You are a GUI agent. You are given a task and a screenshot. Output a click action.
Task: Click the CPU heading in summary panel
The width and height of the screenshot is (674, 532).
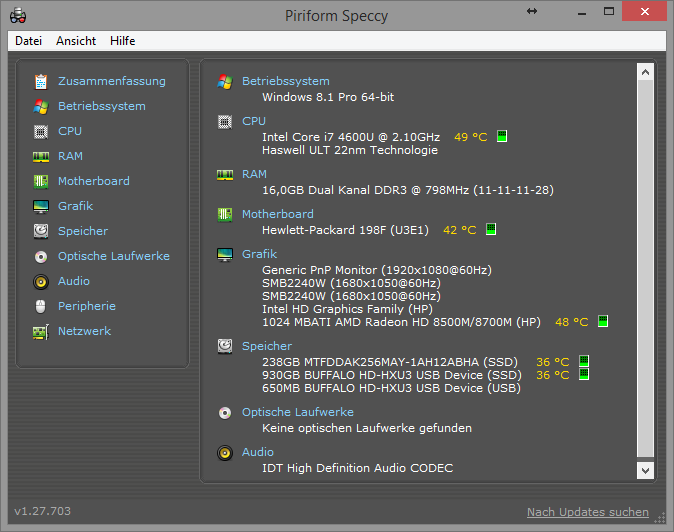[x=254, y=121]
